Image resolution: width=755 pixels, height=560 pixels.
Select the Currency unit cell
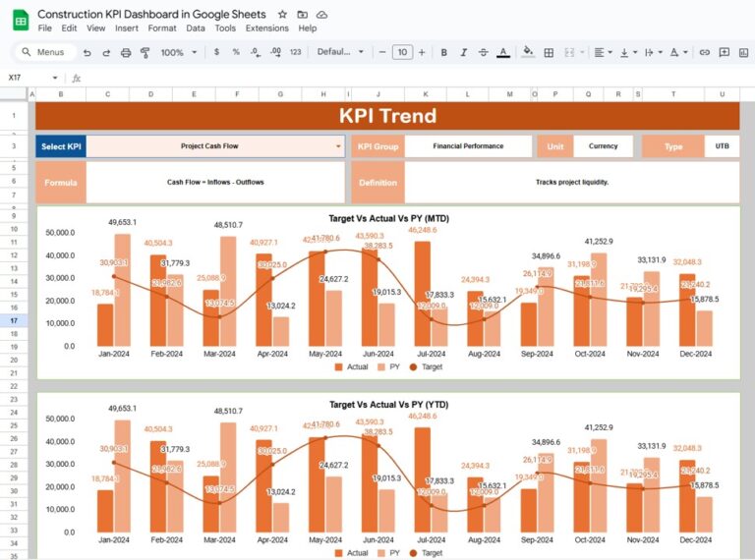click(603, 145)
